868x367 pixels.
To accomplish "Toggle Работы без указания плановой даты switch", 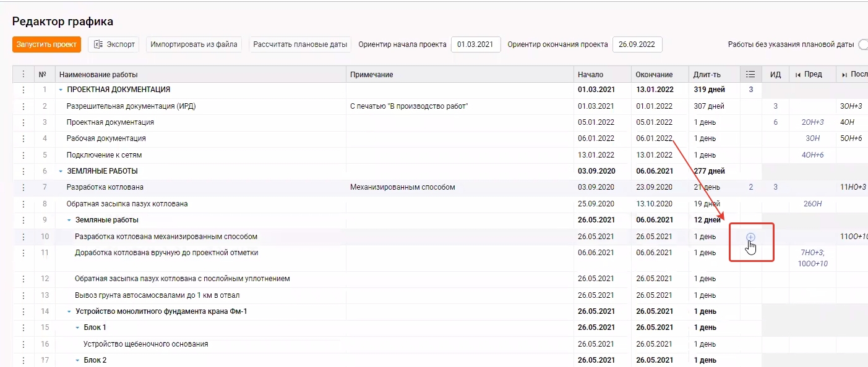I will point(862,44).
